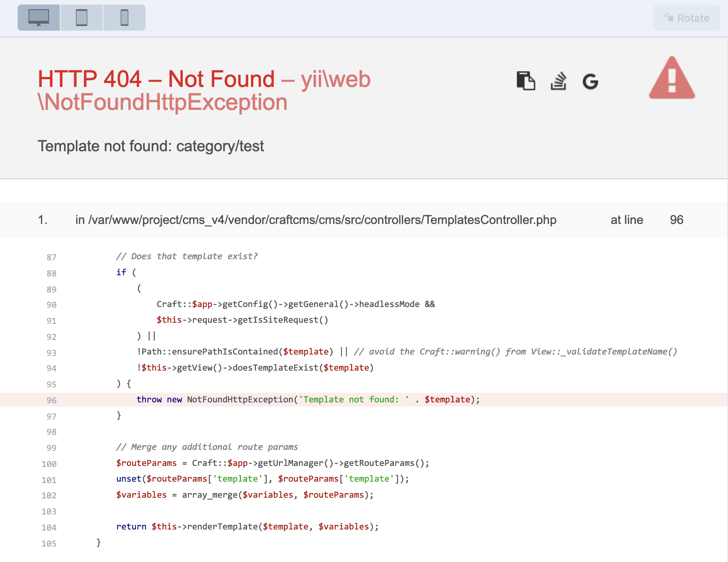Switch preview to tablet mode
The width and height of the screenshot is (728, 562).
click(81, 17)
